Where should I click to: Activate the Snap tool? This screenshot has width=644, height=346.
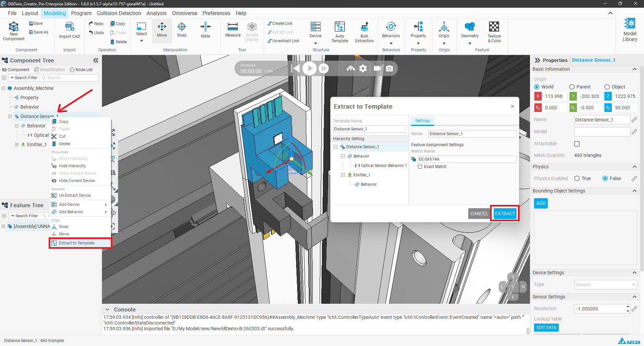182,30
